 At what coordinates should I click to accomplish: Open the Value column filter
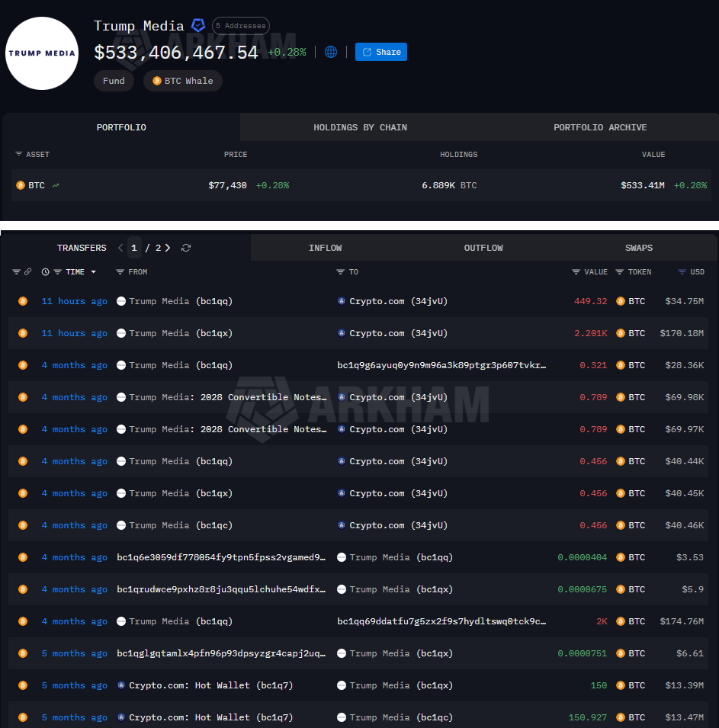[x=576, y=272]
